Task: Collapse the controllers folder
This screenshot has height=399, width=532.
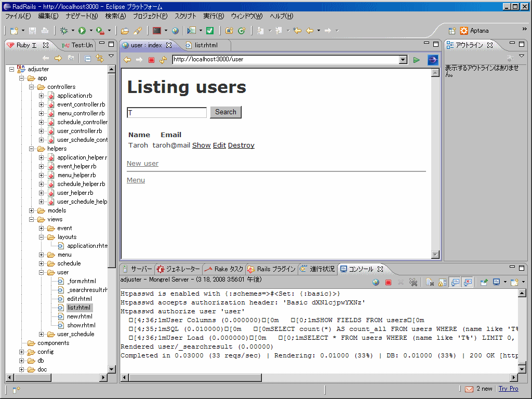Action: coord(32,87)
